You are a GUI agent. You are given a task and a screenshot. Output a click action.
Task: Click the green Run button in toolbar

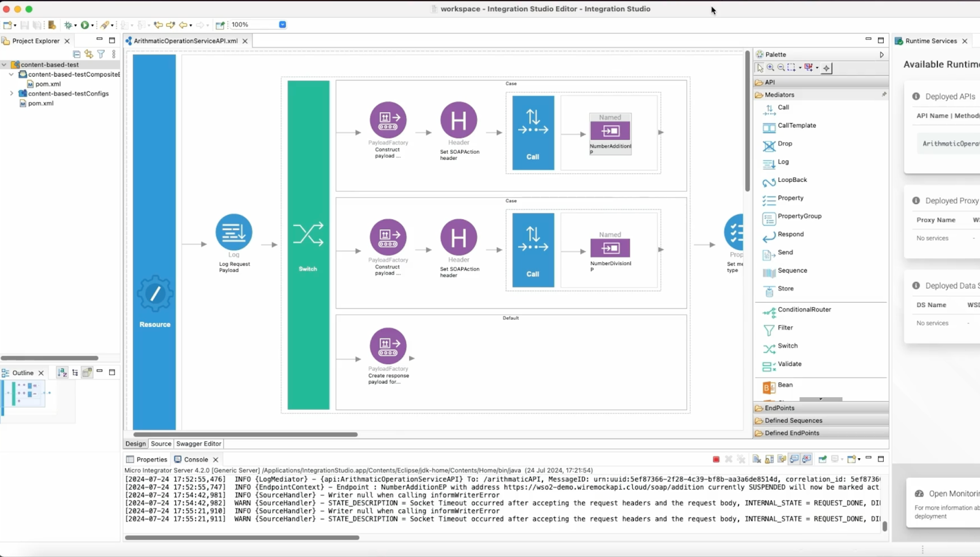85,25
